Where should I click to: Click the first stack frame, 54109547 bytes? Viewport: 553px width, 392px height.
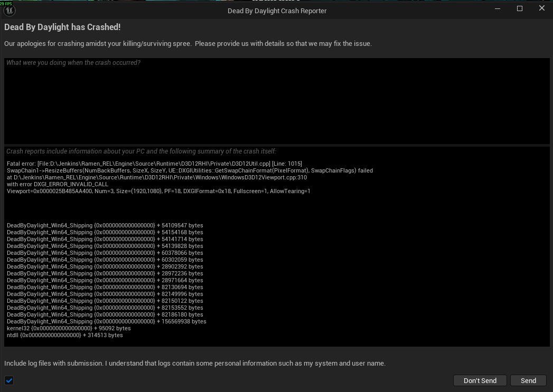105,225
